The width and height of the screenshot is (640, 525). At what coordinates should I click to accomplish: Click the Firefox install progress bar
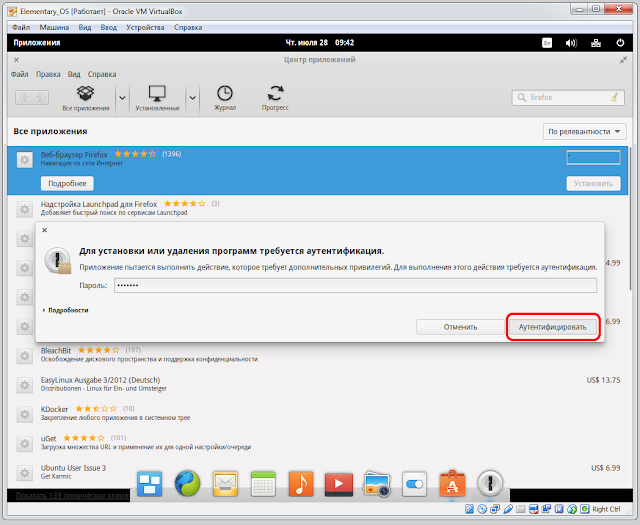click(x=593, y=157)
